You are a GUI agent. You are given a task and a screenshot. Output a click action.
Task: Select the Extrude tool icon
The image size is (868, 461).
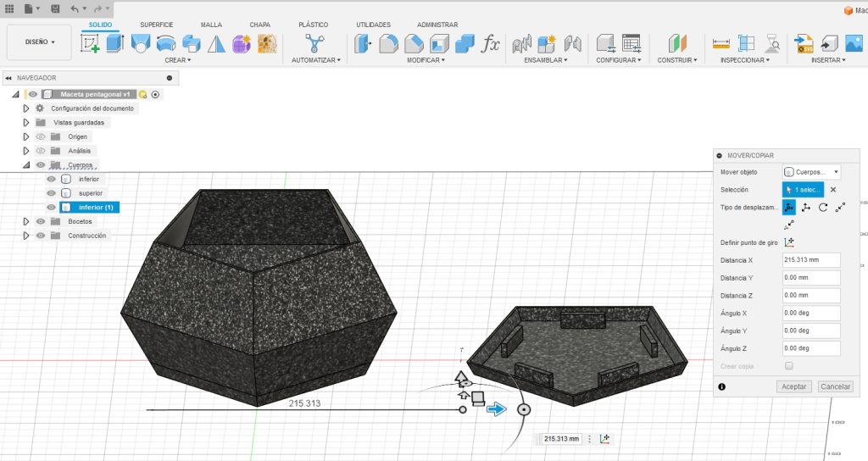click(114, 43)
